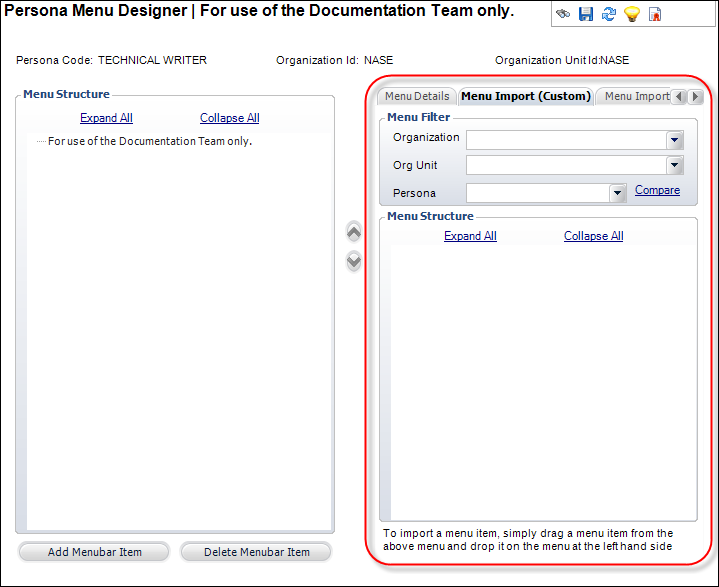Click the binoculars search icon

(563, 14)
